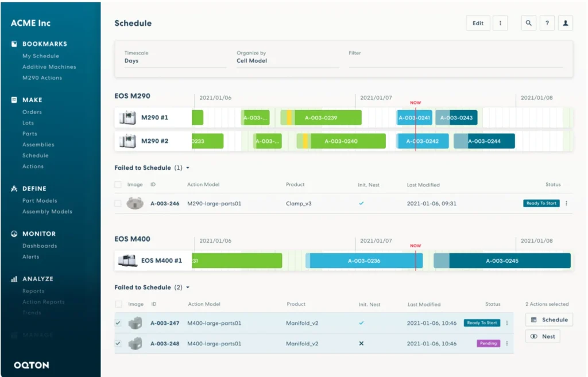The height and width of the screenshot is (377, 588).
Task: Go to Dashboards under Monitor
Action: [40, 246]
